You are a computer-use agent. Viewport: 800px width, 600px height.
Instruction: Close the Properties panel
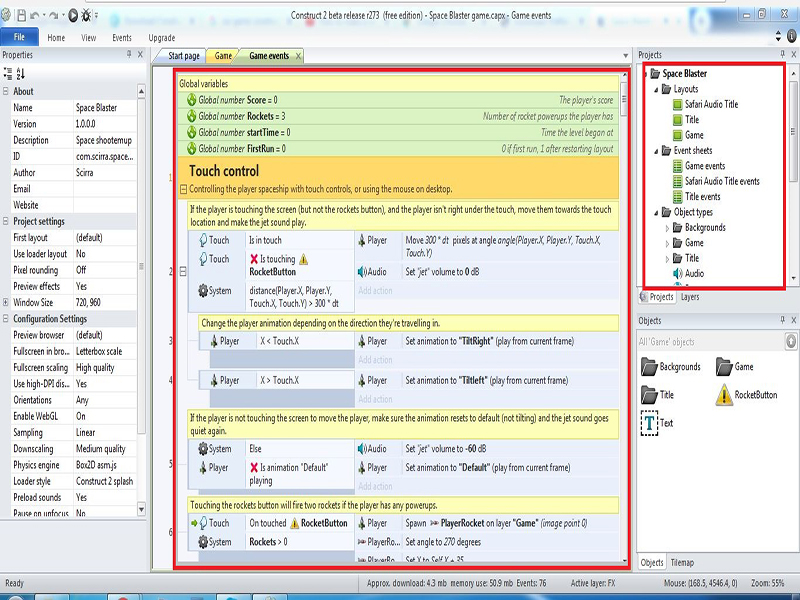[140, 54]
